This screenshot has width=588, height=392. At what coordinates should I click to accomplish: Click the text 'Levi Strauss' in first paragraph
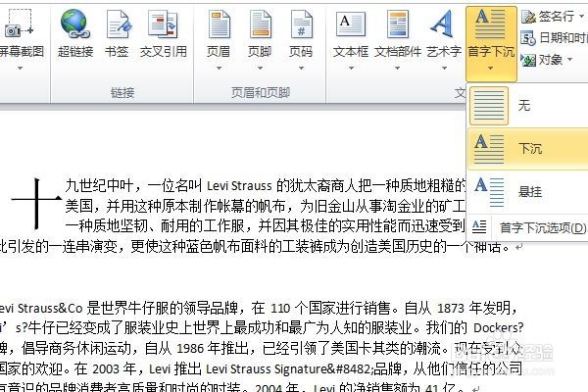point(239,185)
